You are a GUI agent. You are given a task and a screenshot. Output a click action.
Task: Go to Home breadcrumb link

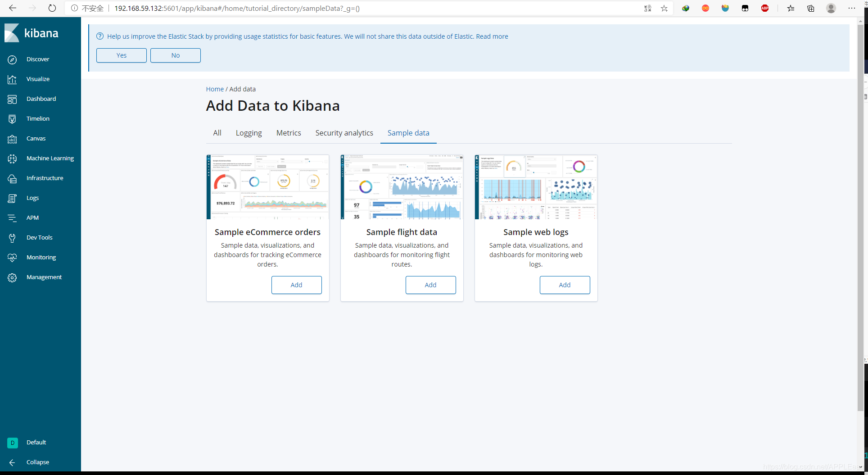[215, 89]
